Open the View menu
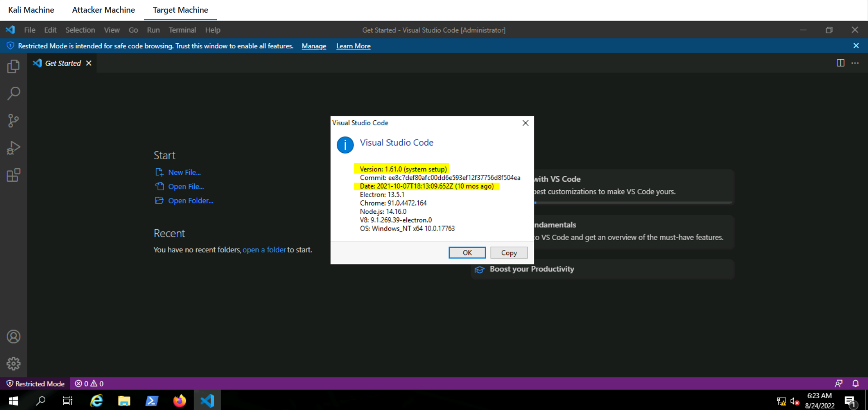The image size is (868, 410). point(112,30)
